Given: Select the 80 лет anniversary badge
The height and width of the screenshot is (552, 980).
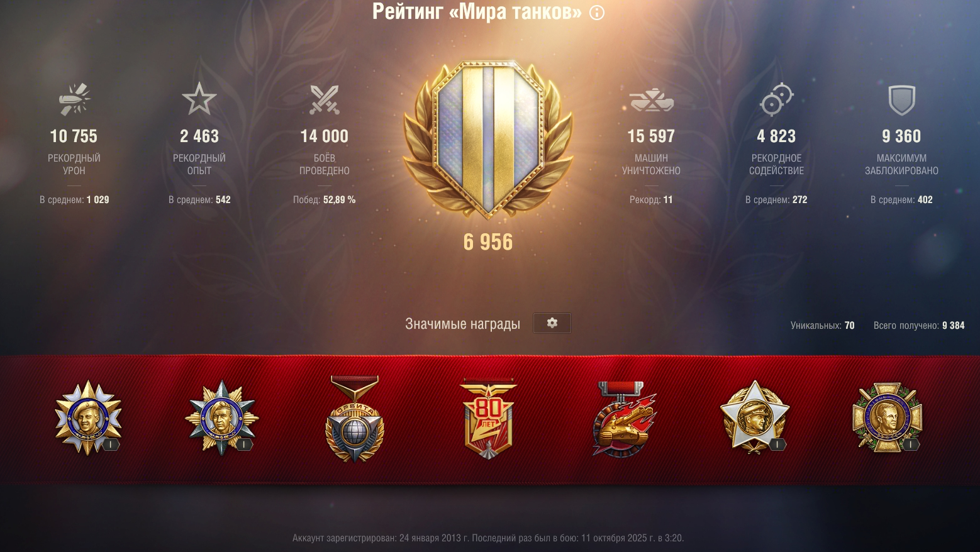Looking at the screenshot, I should click(489, 419).
